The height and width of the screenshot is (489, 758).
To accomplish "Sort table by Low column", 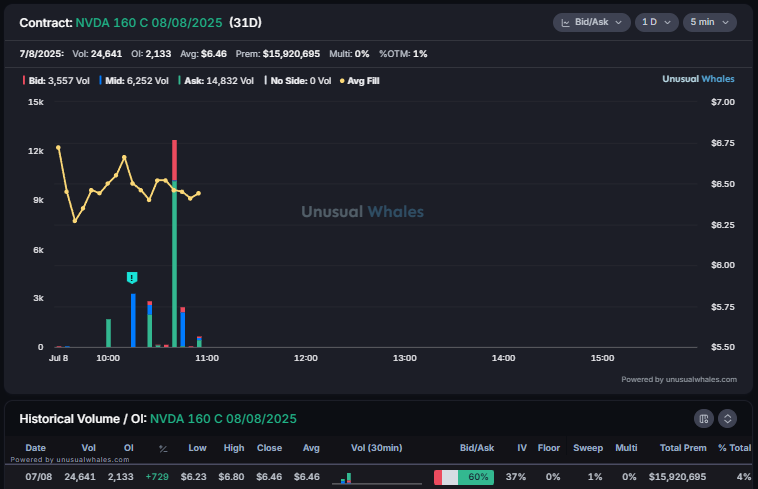I will pos(197,448).
